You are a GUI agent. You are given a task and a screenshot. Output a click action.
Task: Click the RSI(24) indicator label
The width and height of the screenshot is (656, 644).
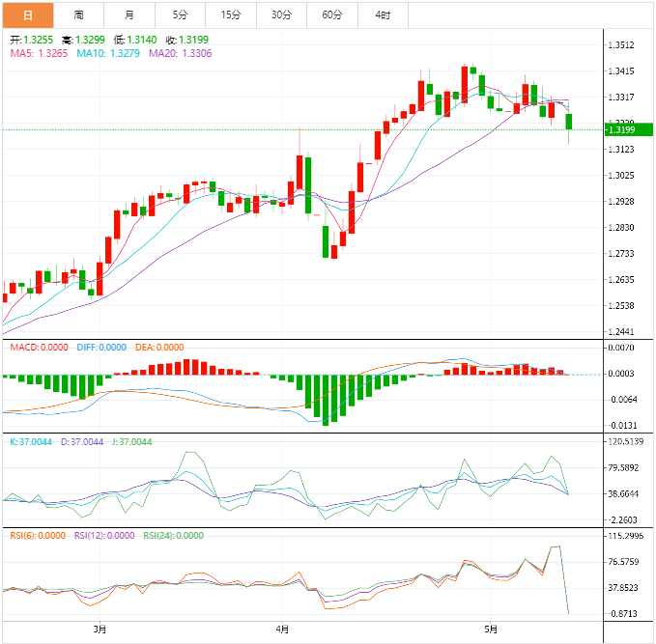(174, 536)
